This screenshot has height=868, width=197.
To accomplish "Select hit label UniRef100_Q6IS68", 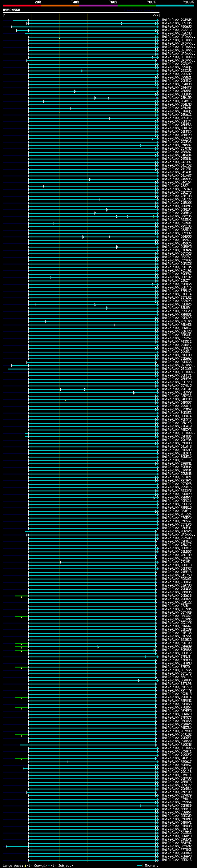I will pyautogui.click(x=177, y=369).
